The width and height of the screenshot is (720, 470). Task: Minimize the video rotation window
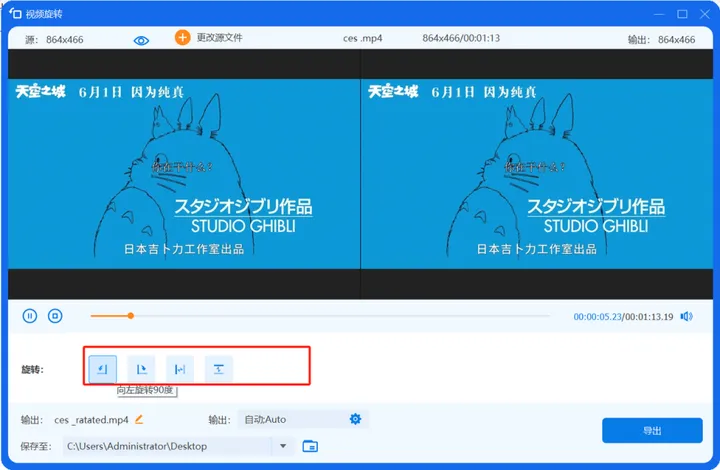coord(659,14)
